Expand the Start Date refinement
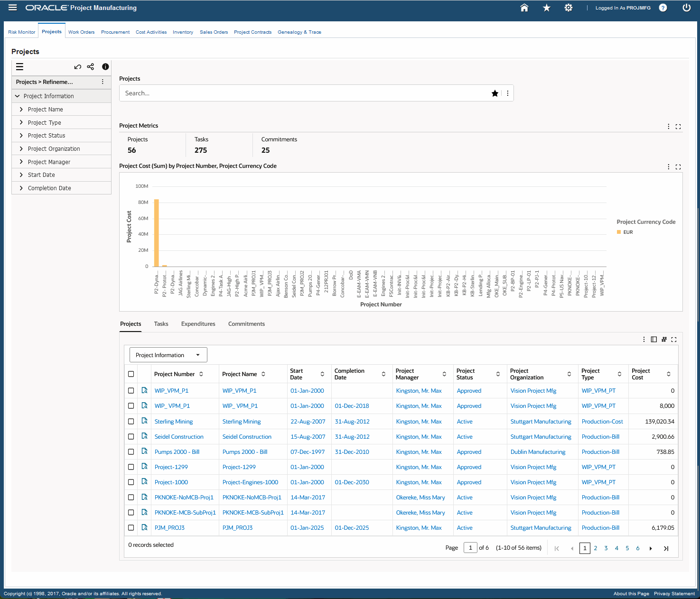This screenshot has width=700, height=599. 21,175
